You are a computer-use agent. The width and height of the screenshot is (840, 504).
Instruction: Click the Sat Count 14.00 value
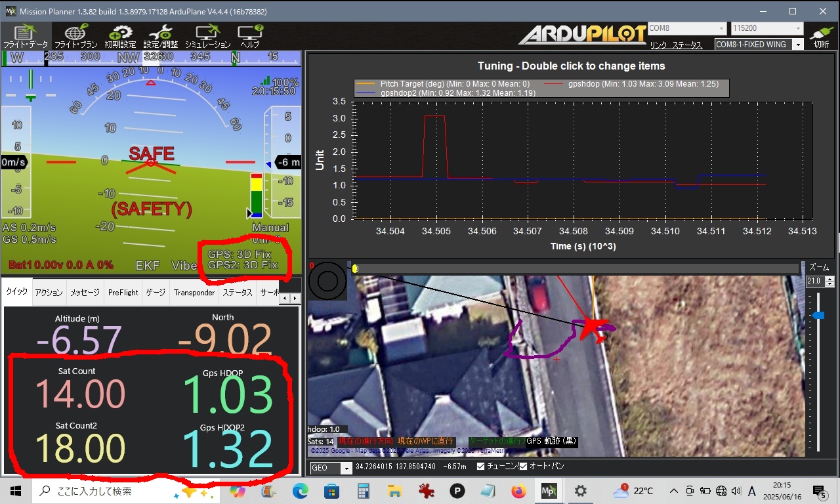pyautogui.click(x=79, y=394)
